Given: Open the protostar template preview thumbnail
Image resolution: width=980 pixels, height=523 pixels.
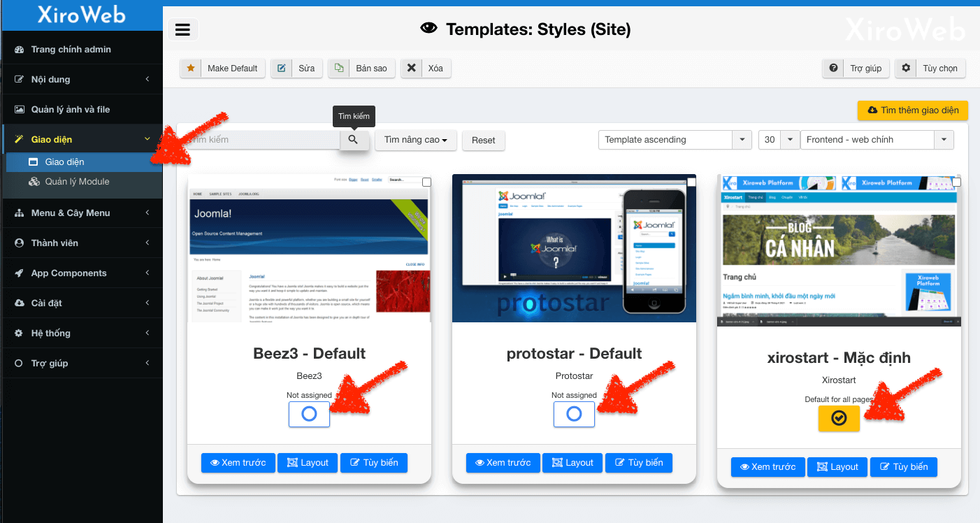Looking at the screenshot, I should pyautogui.click(x=574, y=248).
